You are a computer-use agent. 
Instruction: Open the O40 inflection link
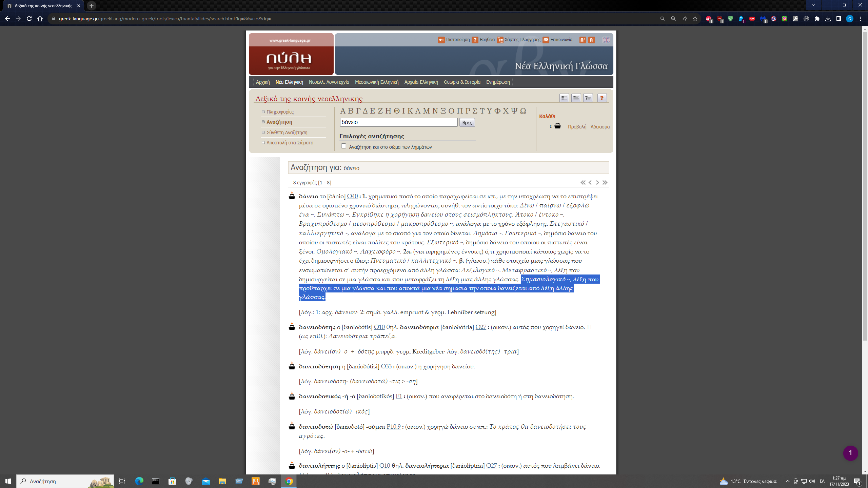352,196
